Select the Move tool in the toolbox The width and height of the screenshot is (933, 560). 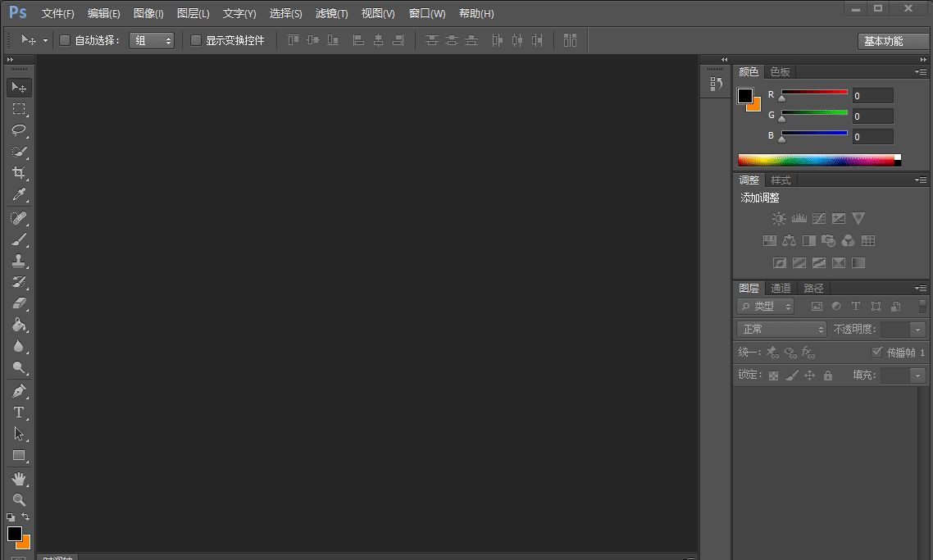(19, 88)
